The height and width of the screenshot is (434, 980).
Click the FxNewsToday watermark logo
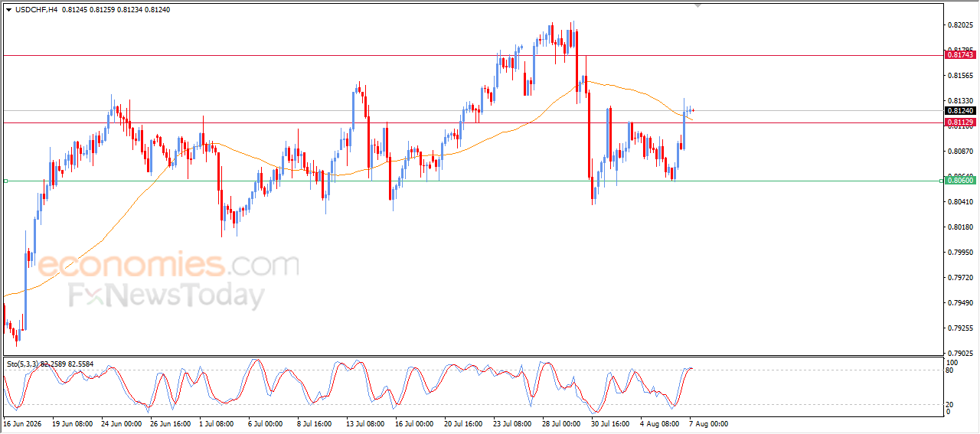(167, 295)
